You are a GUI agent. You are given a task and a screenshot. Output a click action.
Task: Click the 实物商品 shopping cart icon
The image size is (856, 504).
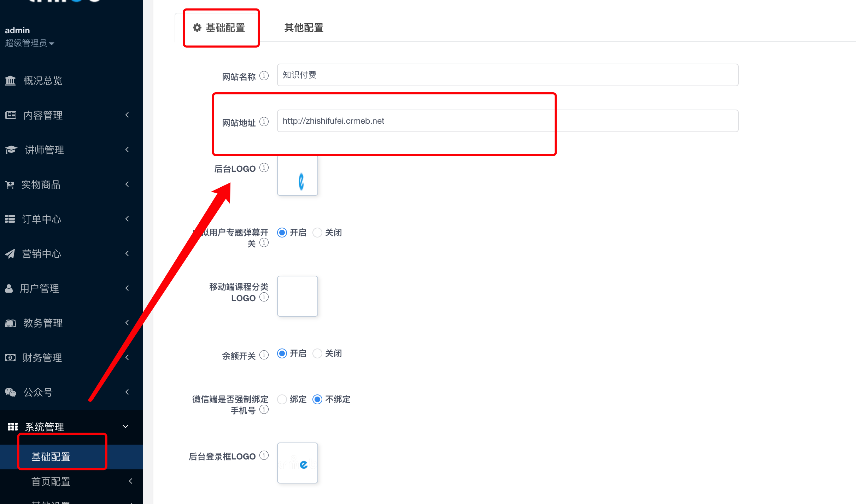point(10,184)
